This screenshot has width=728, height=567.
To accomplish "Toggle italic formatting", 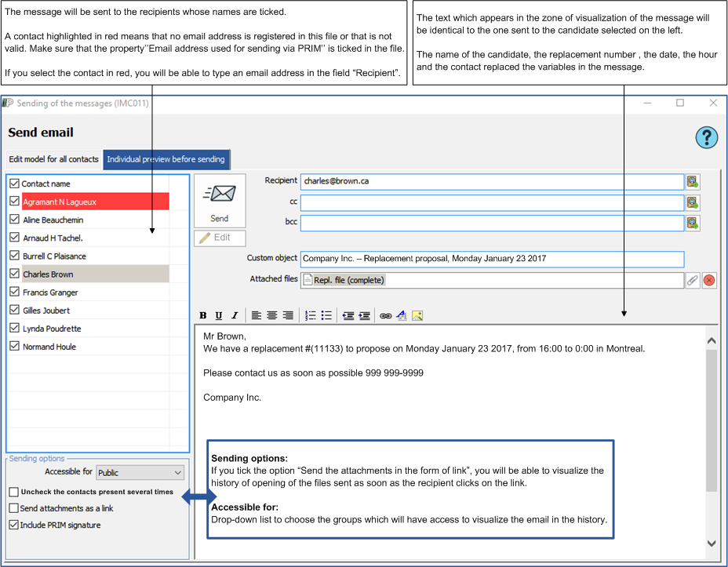I will tap(235, 315).
